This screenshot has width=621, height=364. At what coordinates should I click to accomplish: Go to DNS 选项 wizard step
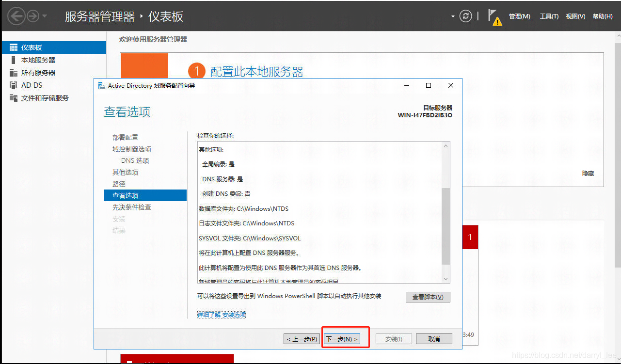[135, 161]
